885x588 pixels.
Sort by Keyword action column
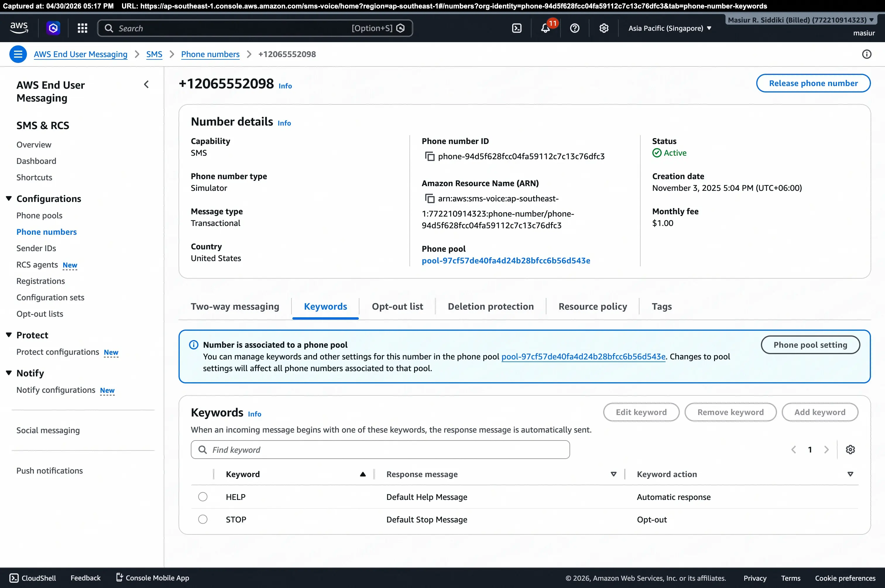coord(850,474)
